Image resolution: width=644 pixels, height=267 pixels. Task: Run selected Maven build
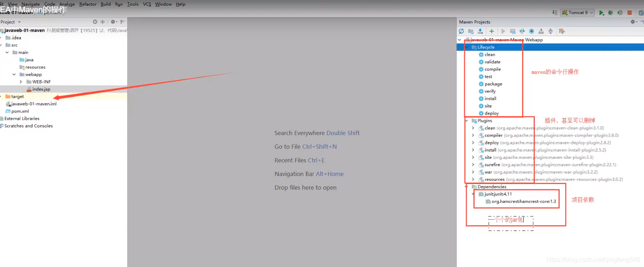pyautogui.click(x=503, y=31)
